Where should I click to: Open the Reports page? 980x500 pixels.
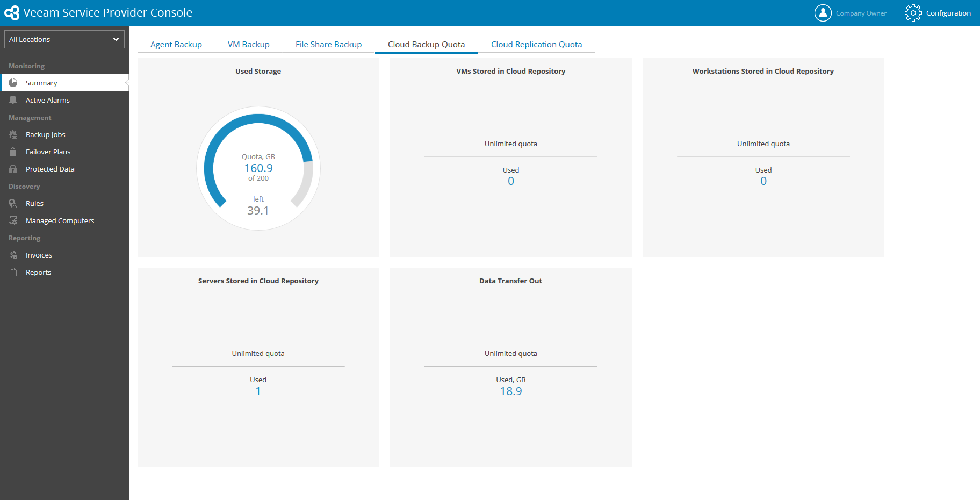64,272
